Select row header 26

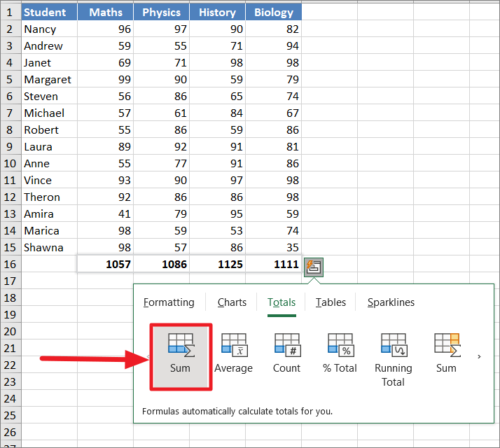click(11, 432)
